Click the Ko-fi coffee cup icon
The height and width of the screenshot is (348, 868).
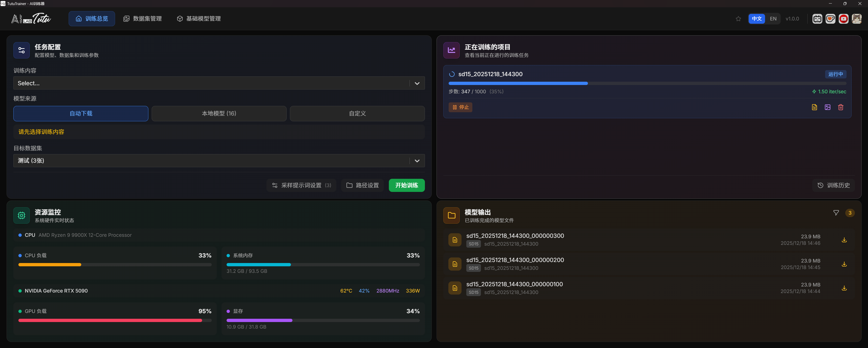pos(830,19)
